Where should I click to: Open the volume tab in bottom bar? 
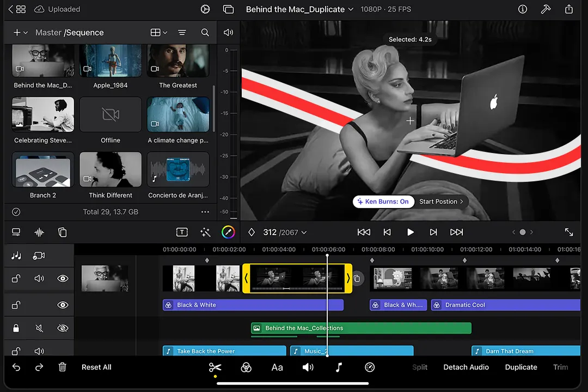(308, 367)
